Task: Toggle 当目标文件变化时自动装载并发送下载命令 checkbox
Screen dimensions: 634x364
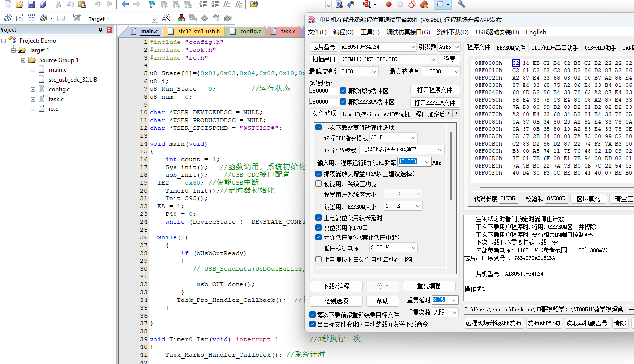Action: (x=313, y=324)
